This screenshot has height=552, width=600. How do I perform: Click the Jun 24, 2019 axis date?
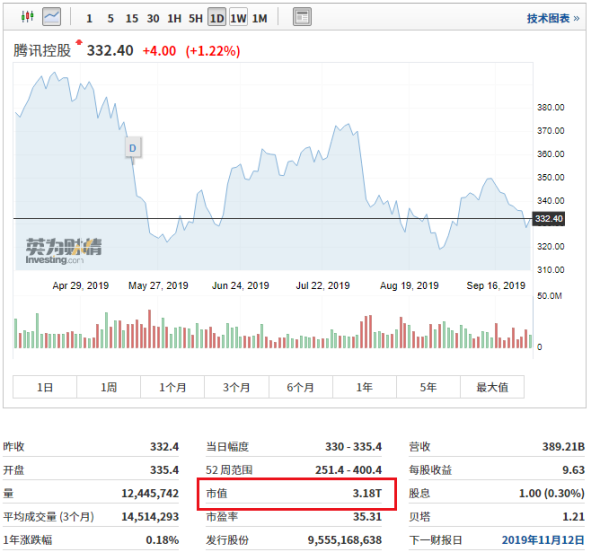tap(240, 286)
